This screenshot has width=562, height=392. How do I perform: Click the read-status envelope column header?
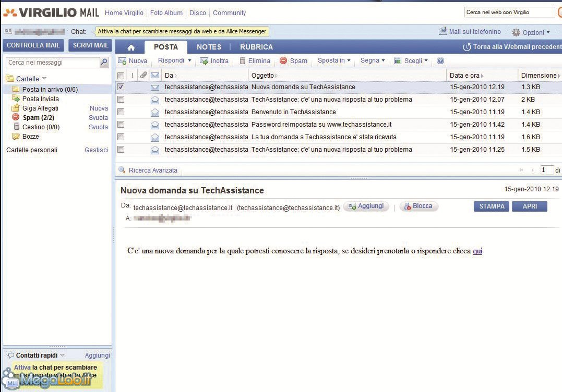[x=155, y=75]
